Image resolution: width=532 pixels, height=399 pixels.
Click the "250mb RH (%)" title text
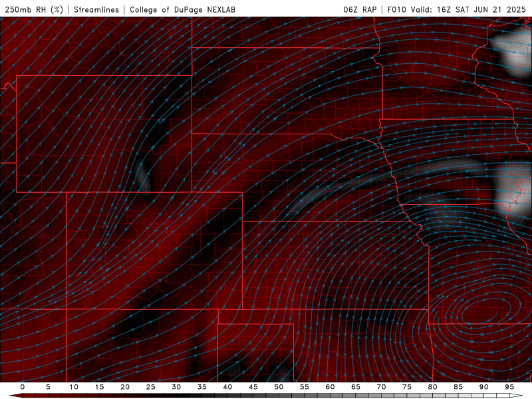[34, 9]
